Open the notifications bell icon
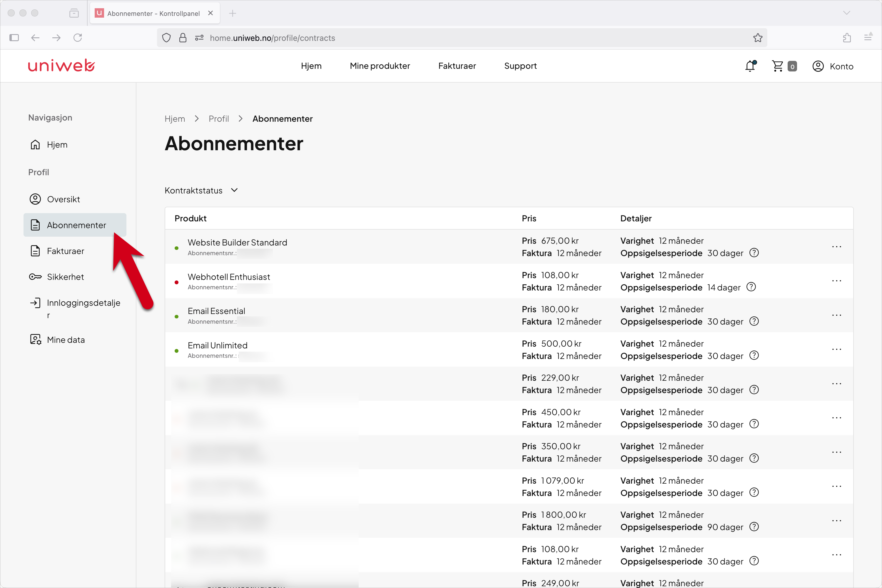 pos(750,66)
